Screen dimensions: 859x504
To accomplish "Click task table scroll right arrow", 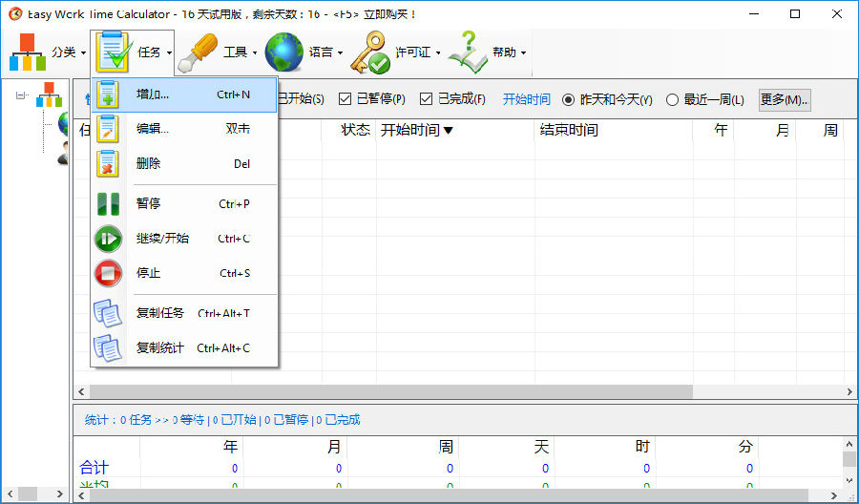I will point(849,391).
